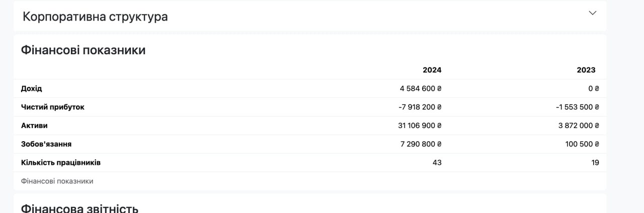Click the Корпоративна структура section title

coord(95,17)
